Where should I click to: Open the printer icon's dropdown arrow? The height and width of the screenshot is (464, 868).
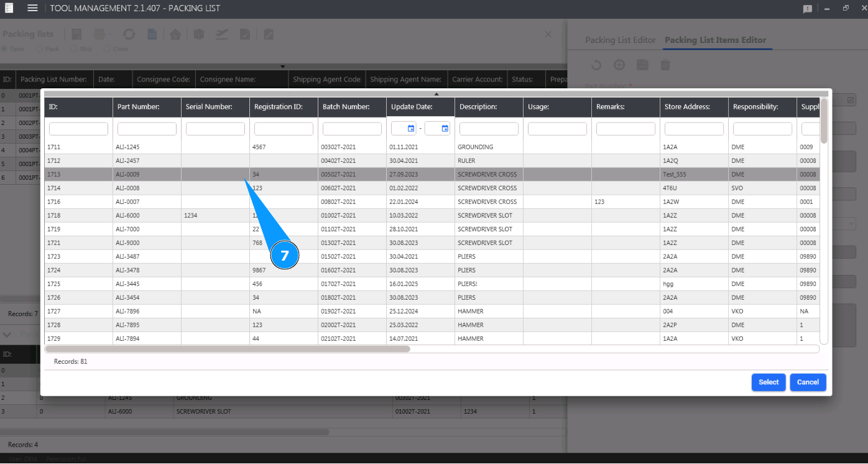(x=110, y=34)
